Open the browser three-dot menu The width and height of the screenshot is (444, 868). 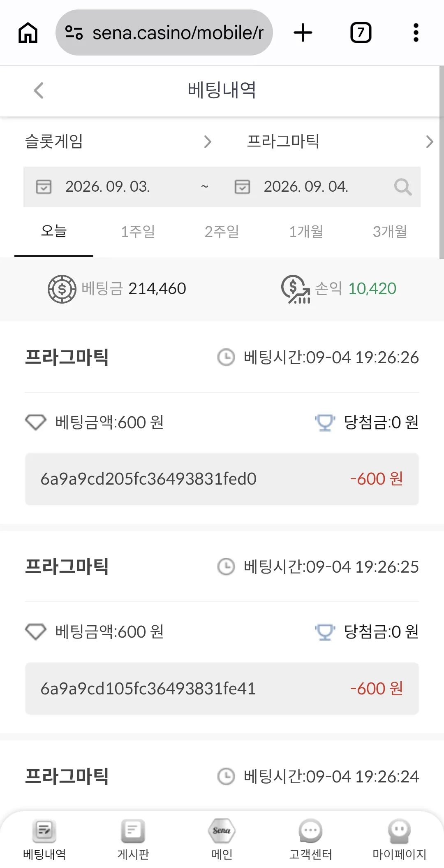coord(416,32)
